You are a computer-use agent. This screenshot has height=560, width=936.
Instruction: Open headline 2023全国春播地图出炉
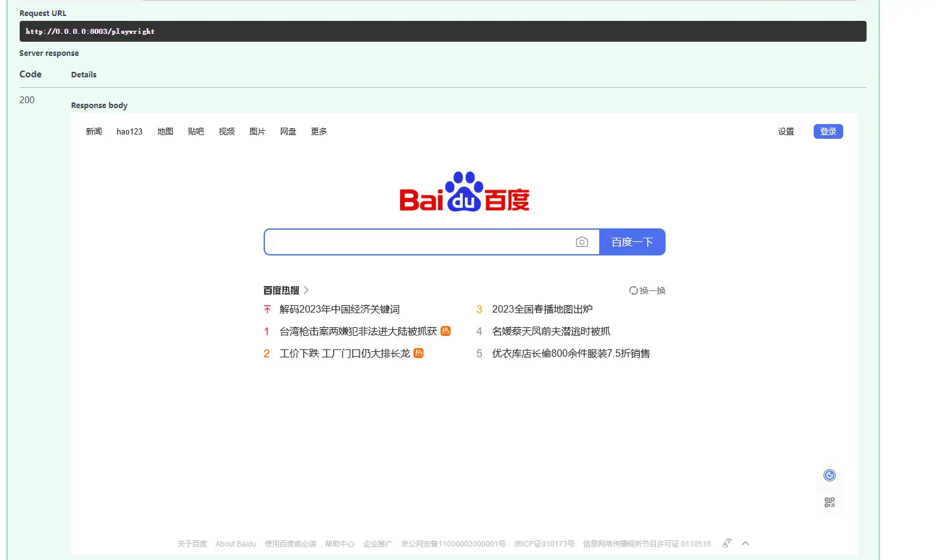[x=543, y=309]
